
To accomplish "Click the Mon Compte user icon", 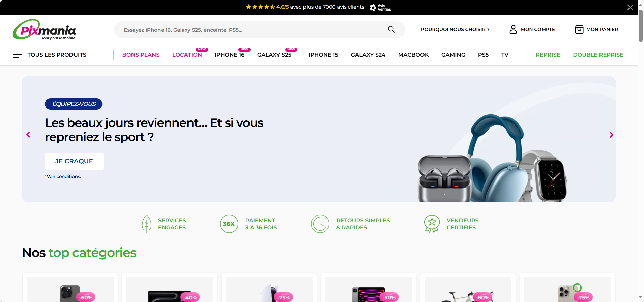I will (513, 29).
